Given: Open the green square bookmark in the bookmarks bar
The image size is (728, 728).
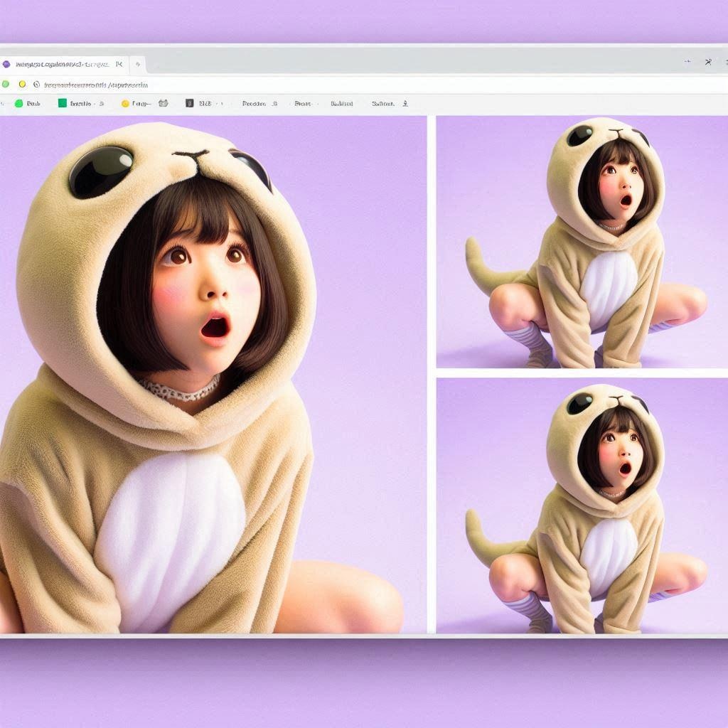Looking at the screenshot, I should [x=80, y=103].
